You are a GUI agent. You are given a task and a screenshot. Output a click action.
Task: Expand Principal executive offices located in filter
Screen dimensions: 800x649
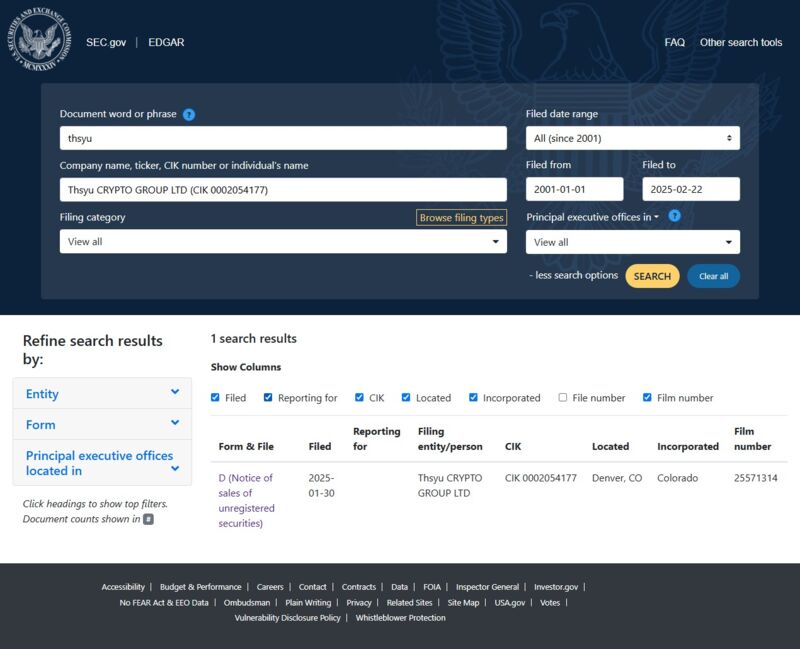102,463
